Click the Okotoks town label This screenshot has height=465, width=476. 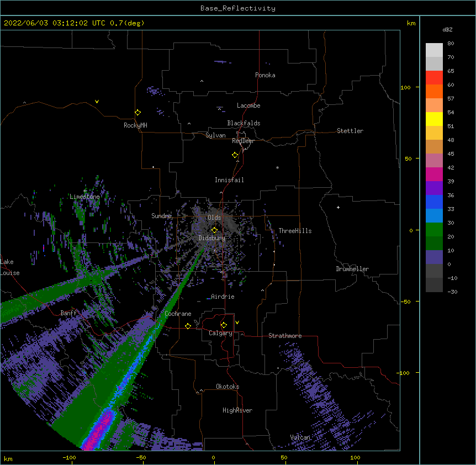(228, 387)
